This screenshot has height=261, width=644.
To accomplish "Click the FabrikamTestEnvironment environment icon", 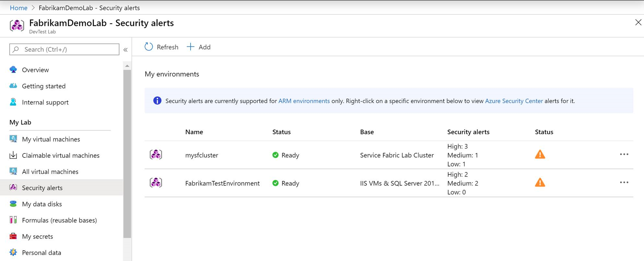I will [156, 183].
